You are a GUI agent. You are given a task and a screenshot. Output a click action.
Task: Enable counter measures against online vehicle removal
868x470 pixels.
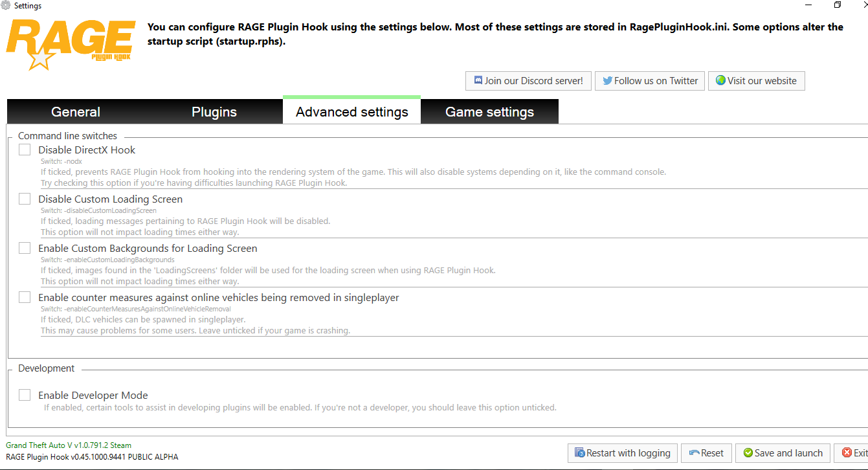click(25, 297)
